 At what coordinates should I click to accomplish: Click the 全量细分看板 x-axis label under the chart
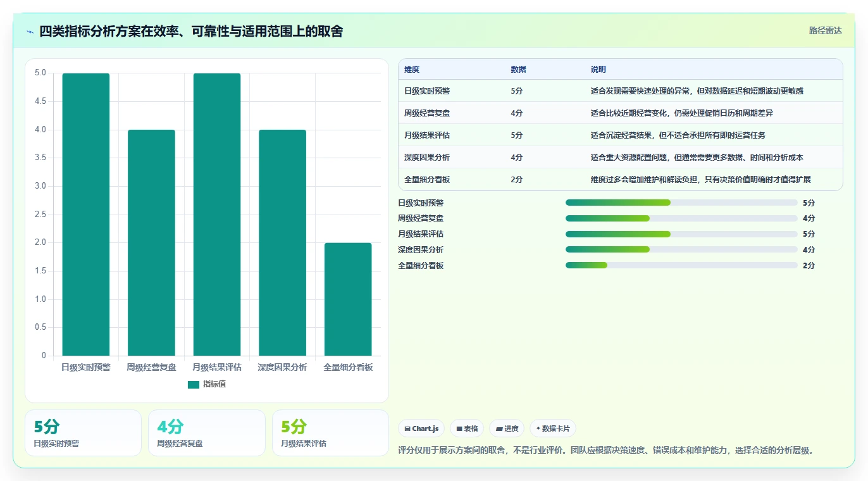click(348, 368)
